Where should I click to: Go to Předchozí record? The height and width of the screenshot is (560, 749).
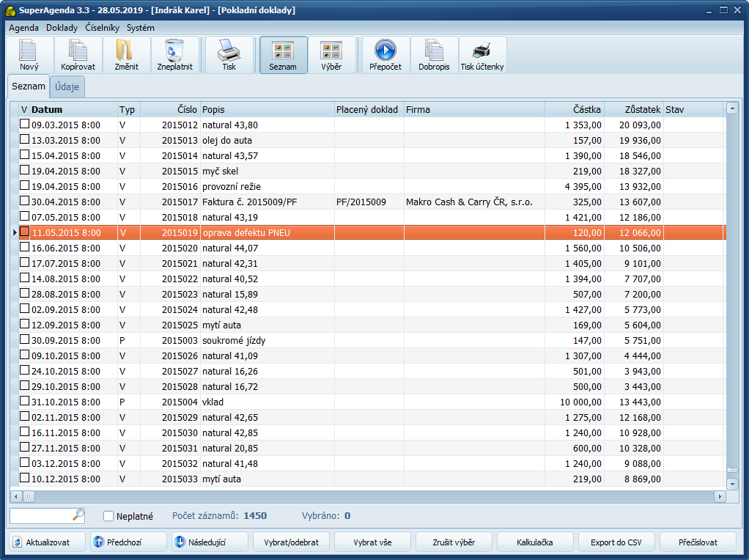(x=128, y=542)
